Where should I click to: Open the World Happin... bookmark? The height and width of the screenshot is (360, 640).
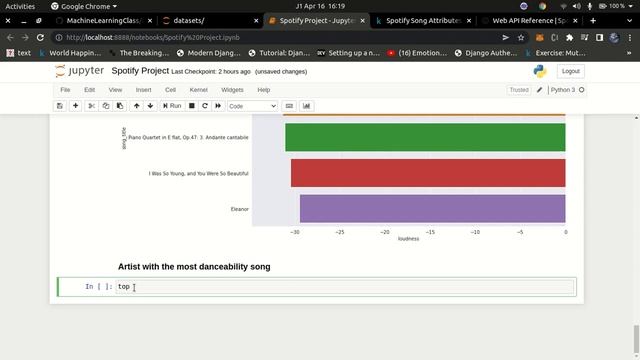click(x=70, y=53)
